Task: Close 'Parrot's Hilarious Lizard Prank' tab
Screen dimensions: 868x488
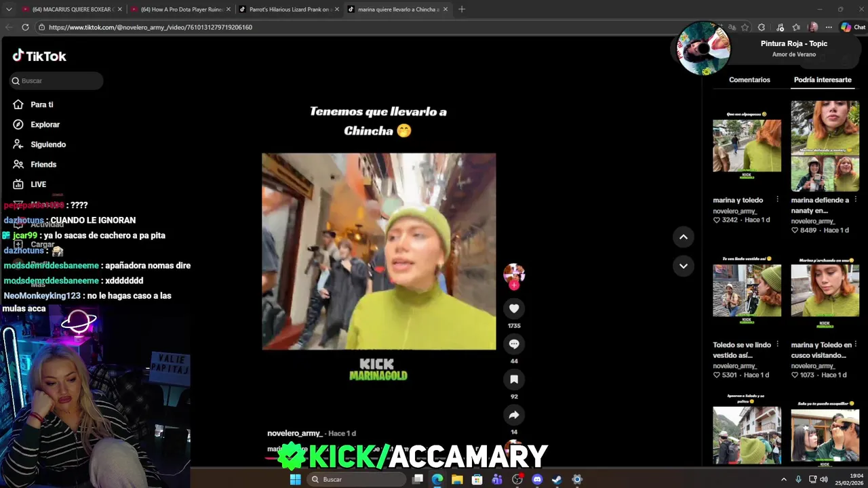Action: (x=337, y=9)
